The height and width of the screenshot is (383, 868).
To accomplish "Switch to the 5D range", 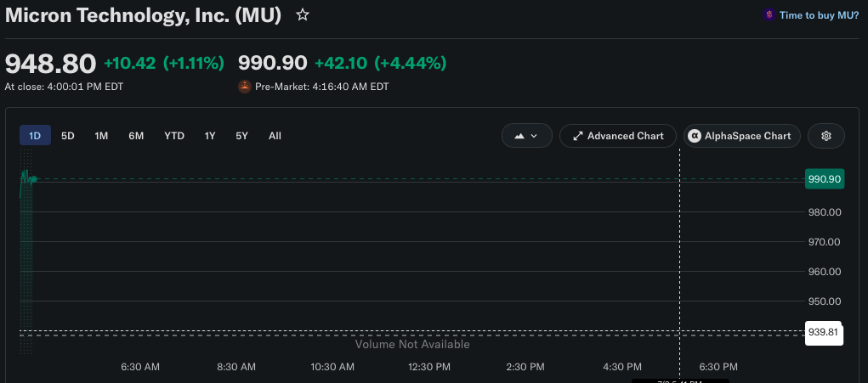I will pyautogui.click(x=67, y=135).
